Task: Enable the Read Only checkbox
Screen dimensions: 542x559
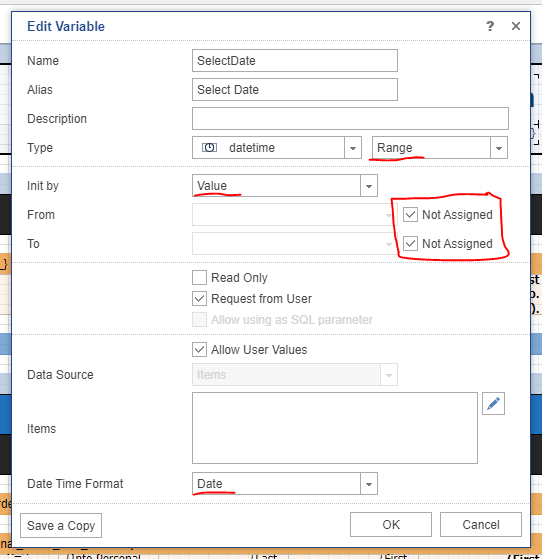Action: (199, 277)
